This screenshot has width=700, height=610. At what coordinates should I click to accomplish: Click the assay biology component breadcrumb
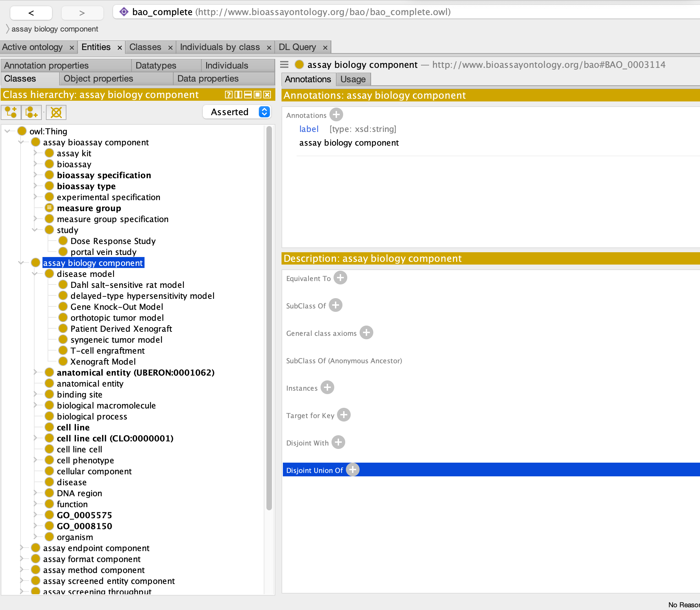click(55, 29)
